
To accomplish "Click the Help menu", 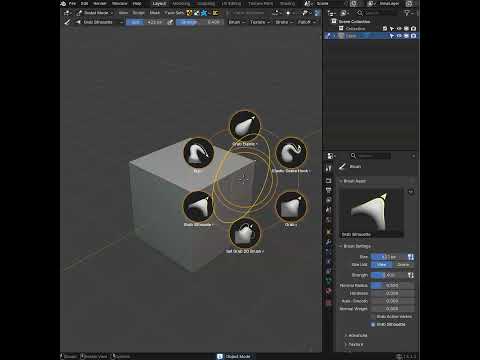I will pos(137,4).
